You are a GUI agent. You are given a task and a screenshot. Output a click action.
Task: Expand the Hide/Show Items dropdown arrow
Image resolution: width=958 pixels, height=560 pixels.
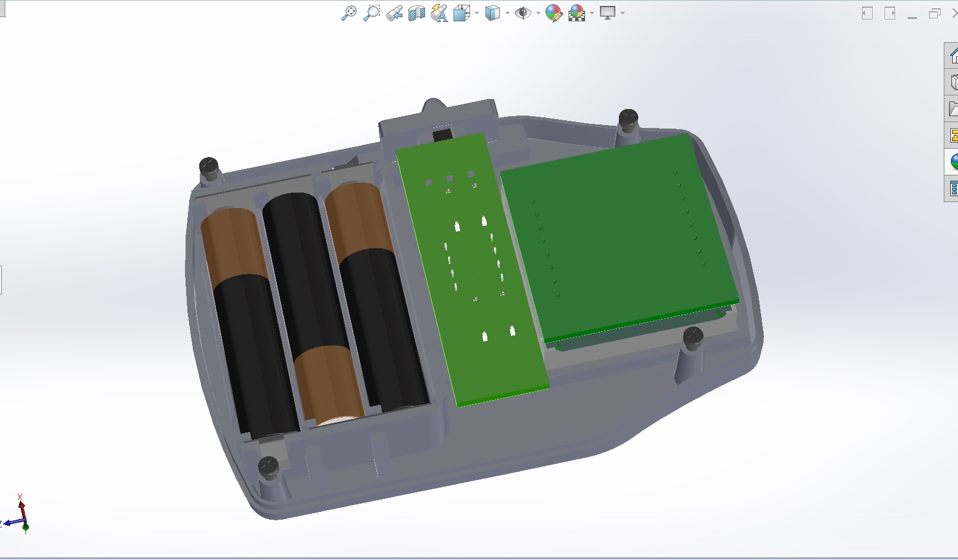pyautogui.click(x=538, y=13)
